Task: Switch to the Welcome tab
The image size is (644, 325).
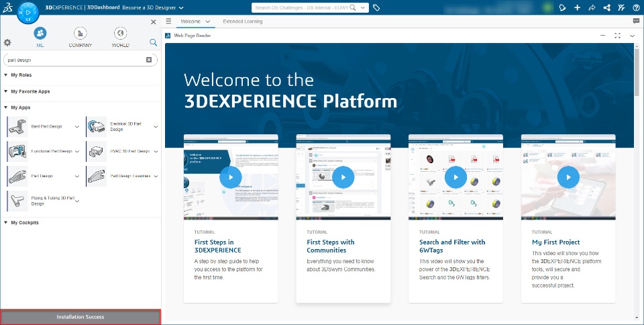Action: pyautogui.click(x=191, y=21)
